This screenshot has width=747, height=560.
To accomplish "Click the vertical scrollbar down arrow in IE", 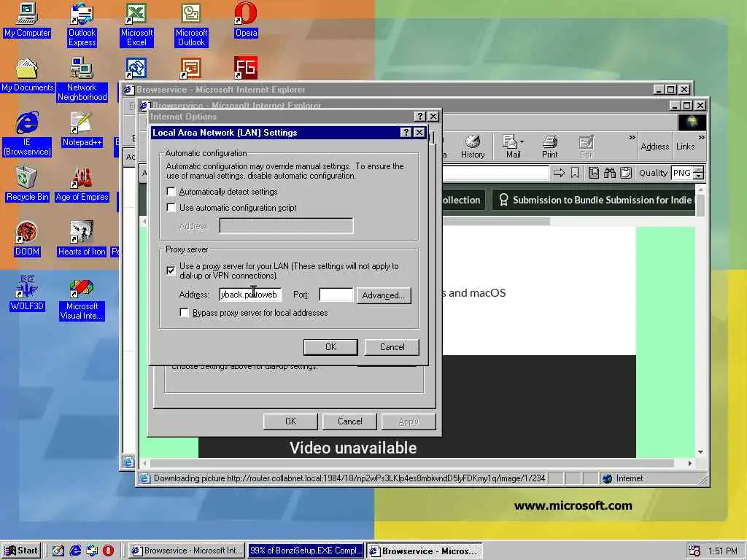I will [700, 452].
